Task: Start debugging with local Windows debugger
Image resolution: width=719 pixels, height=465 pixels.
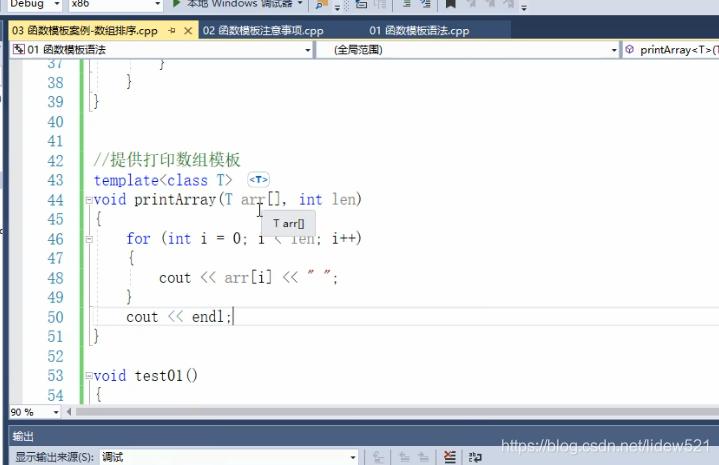Action: point(232,4)
